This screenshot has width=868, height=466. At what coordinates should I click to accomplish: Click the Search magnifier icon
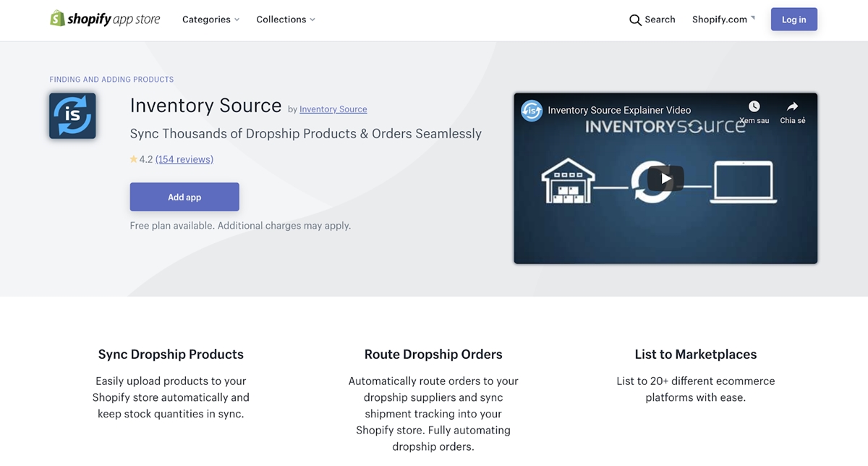click(635, 20)
